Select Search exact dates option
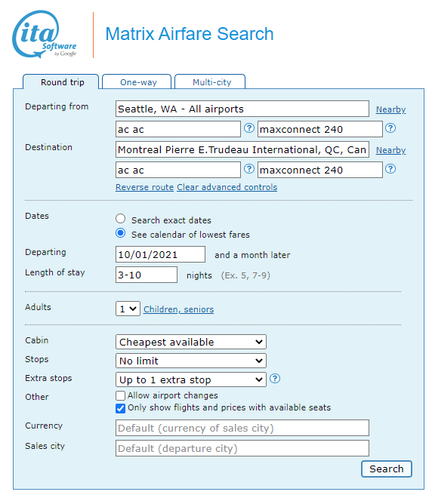The height and width of the screenshot is (504, 432). pyautogui.click(x=121, y=219)
